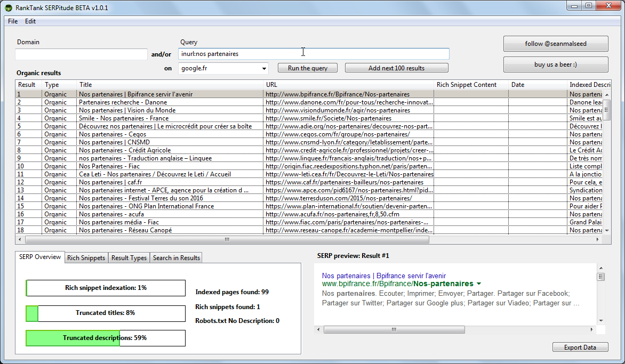Click the Truncated descriptions progress bar

[x=106, y=338]
